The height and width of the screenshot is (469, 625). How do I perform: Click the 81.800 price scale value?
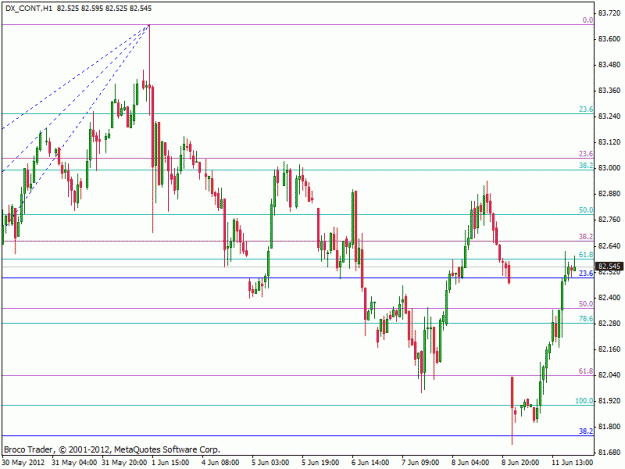pos(609,426)
